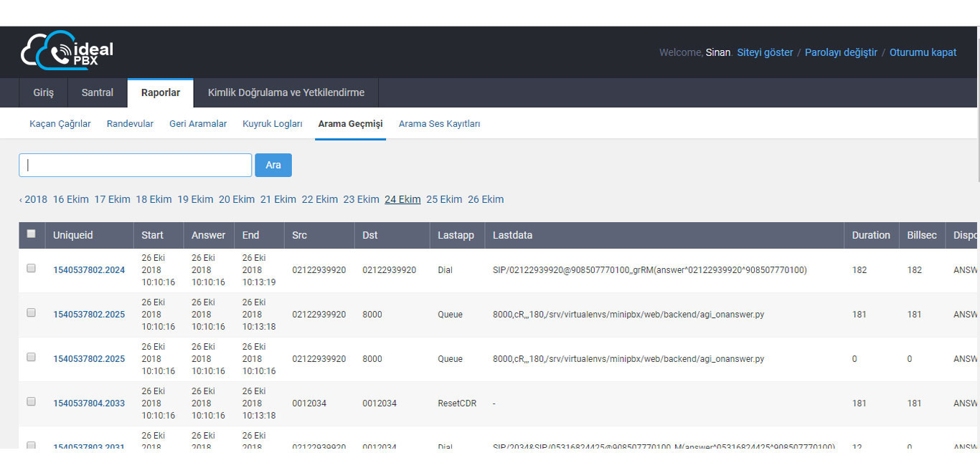
Task: Click the Siteyi göster link
Action: pos(765,52)
